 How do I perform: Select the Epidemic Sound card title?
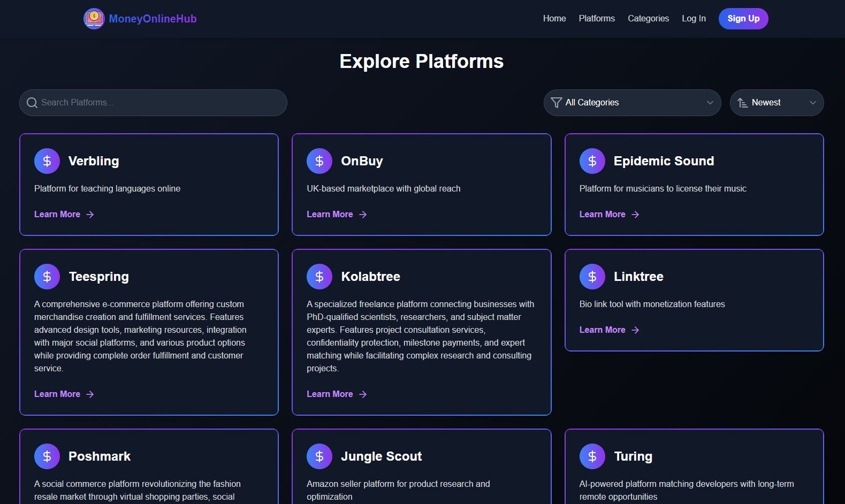(664, 161)
